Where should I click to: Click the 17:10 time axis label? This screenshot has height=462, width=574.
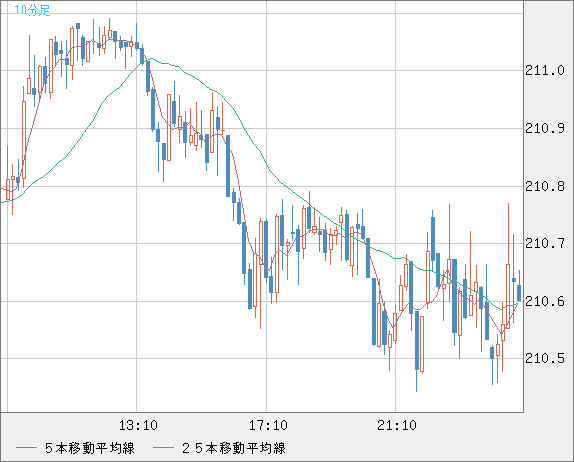[x=268, y=425]
